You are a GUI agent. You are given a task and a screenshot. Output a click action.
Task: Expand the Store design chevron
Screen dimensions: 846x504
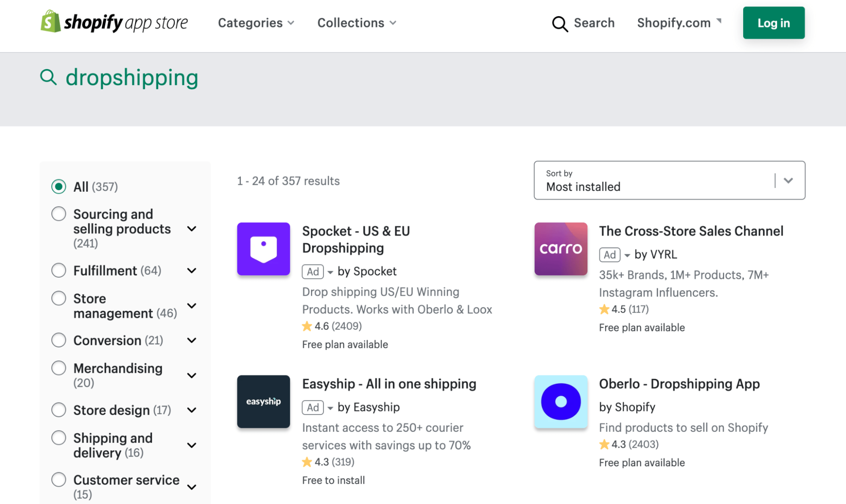192,410
